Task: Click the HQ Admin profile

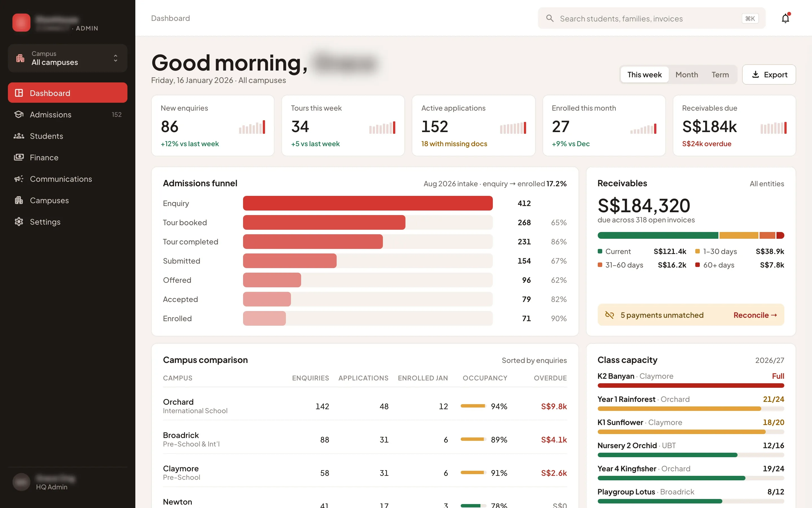Action: click(67, 482)
